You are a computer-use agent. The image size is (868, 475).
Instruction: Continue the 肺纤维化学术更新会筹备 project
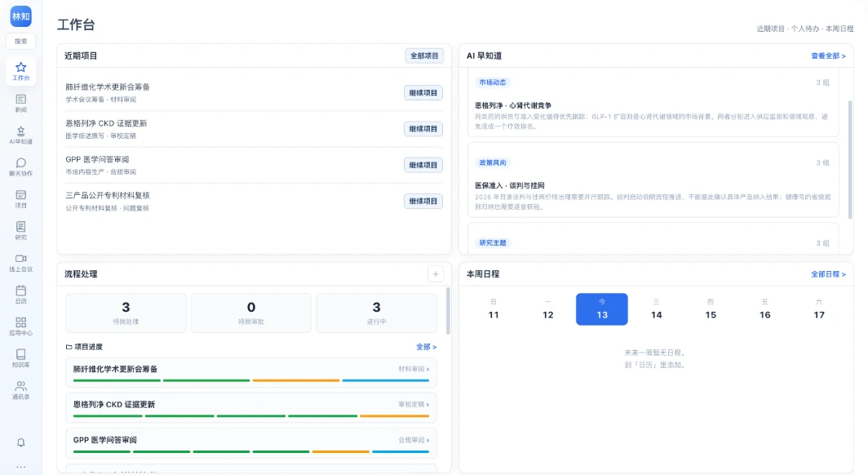[x=423, y=93]
